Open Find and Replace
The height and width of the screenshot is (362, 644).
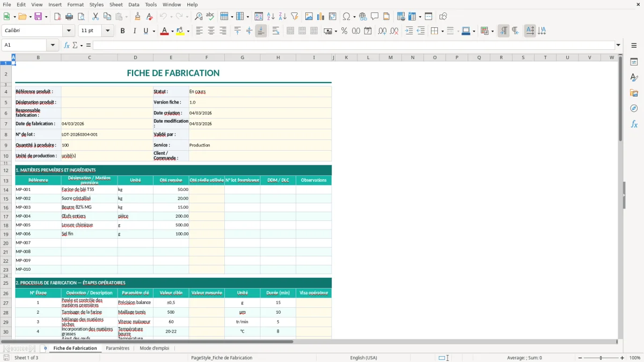tap(199, 17)
